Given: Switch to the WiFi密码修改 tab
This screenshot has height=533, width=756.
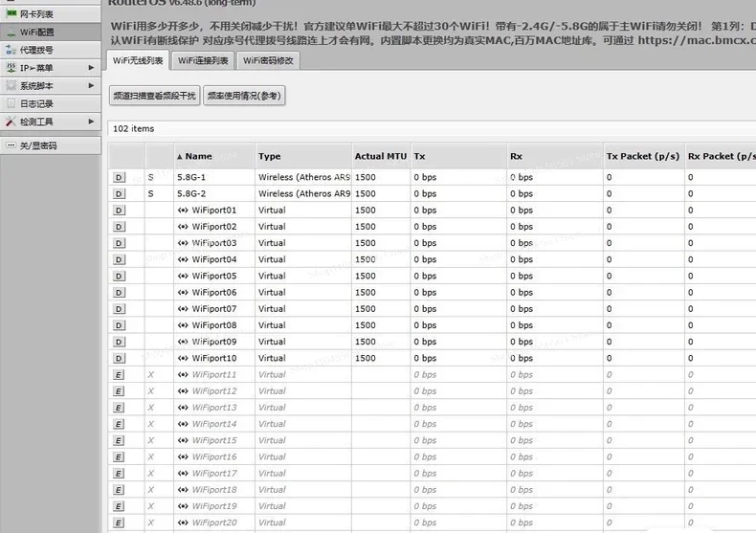Looking at the screenshot, I should (268, 60).
